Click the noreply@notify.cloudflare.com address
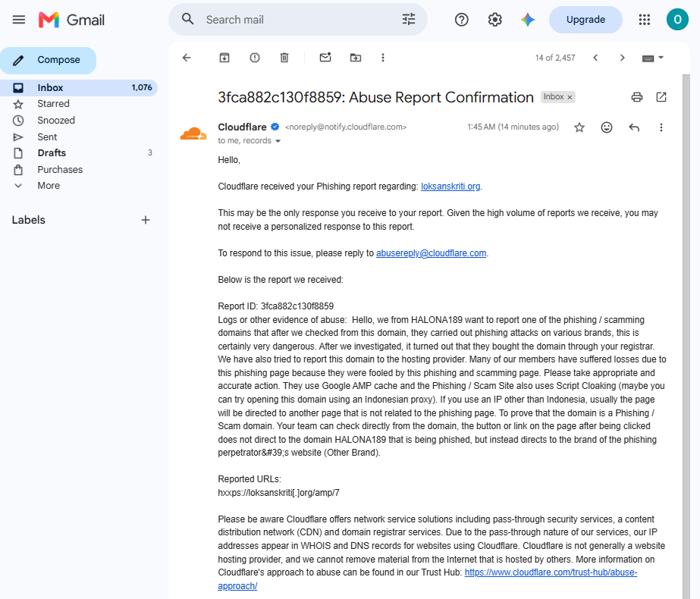The image size is (700, 599). click(x=346, y=127)
